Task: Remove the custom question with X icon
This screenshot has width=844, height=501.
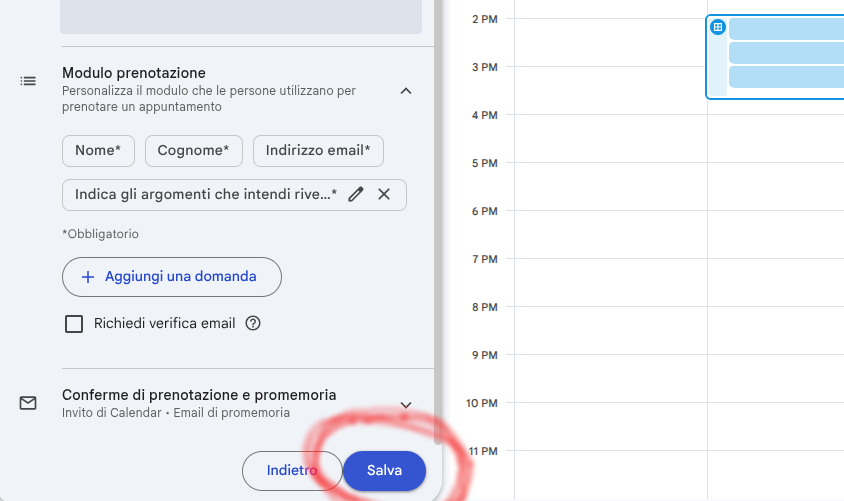Action: (x=384, y=194)
